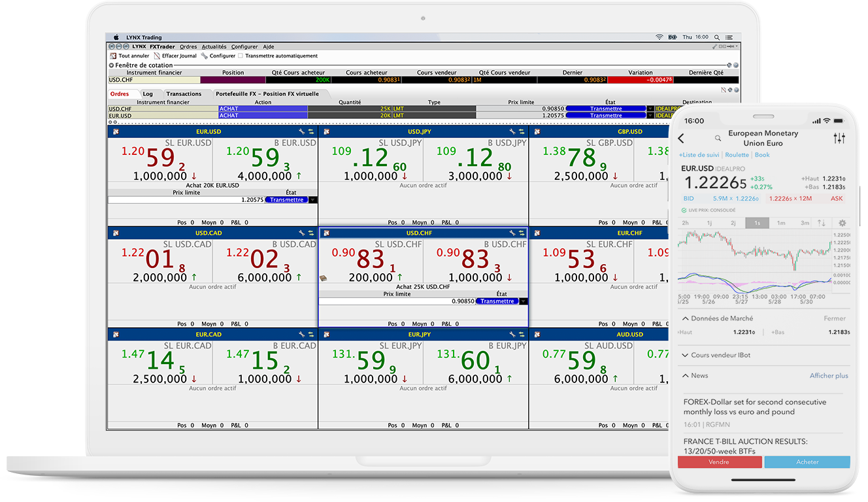This screenshot has width=868, height=502.
Task: Select the 1m chart period on phone
Action: pos(781,223)
